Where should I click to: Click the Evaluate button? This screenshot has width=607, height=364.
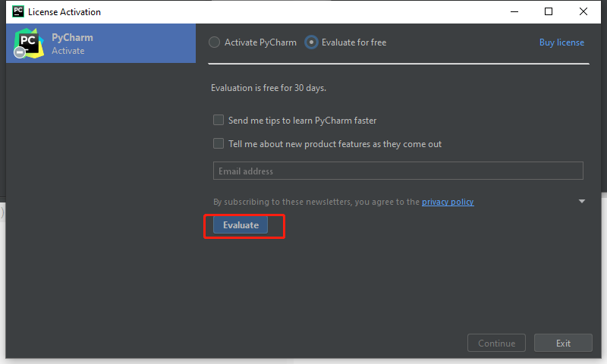[x=241, y=225]
